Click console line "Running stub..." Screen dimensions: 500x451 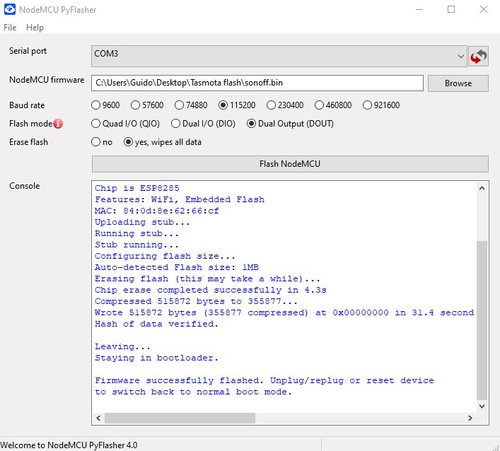coord(137,234)
